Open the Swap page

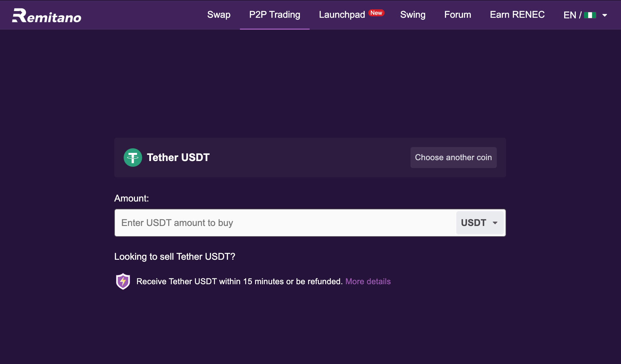coord(219,15)
